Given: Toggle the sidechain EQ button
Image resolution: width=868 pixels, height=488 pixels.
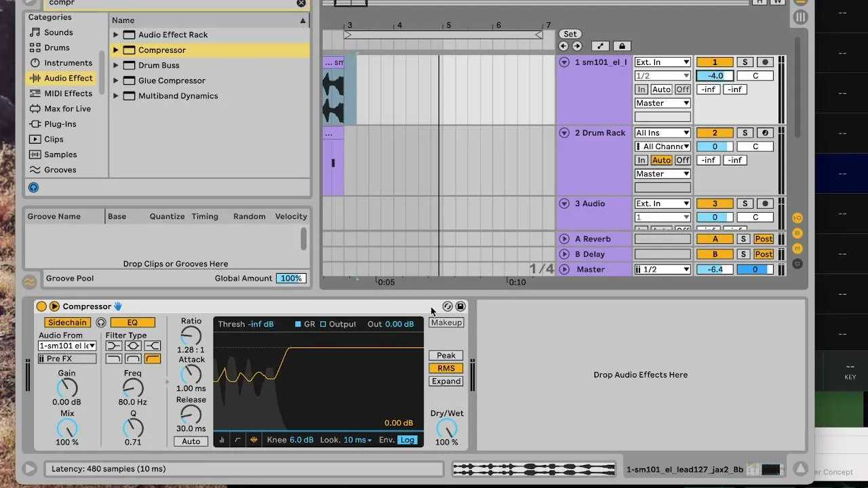Looking at the screenshot, I should [132, 323].
